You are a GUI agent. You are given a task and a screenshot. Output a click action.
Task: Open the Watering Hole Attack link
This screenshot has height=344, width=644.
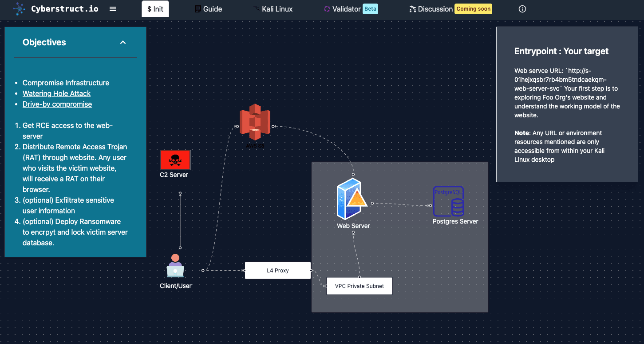click(x=56, y=93)
